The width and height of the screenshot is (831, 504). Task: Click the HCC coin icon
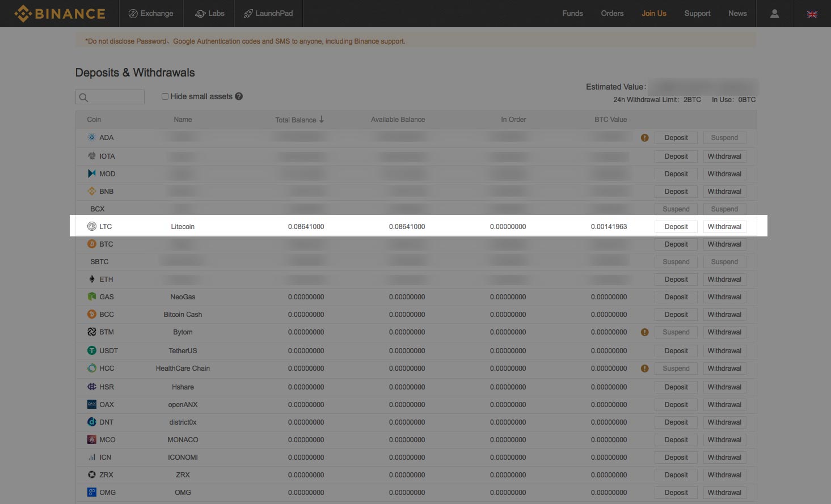(92, 368)
